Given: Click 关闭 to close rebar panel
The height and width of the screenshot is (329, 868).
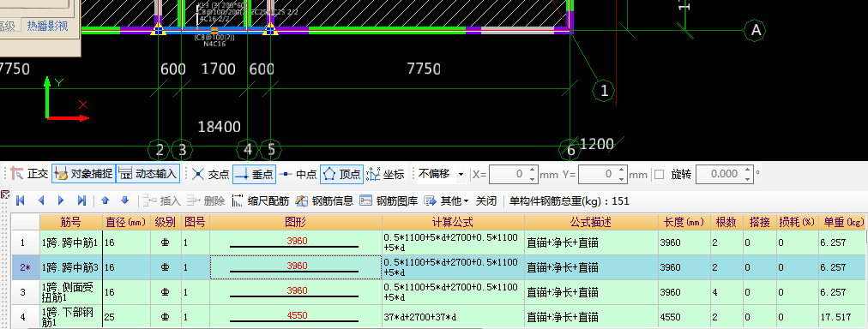Looking at the screenshot, I should click(486, 200).
